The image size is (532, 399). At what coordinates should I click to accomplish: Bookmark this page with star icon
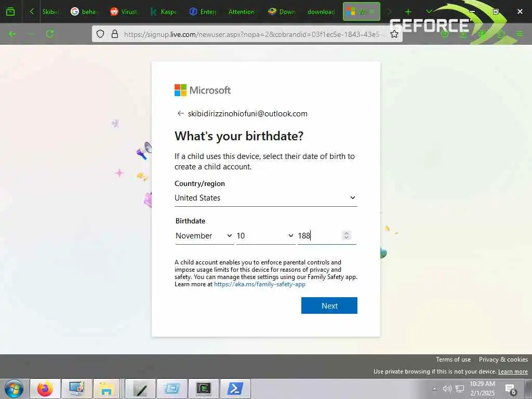tap(394, 34)
